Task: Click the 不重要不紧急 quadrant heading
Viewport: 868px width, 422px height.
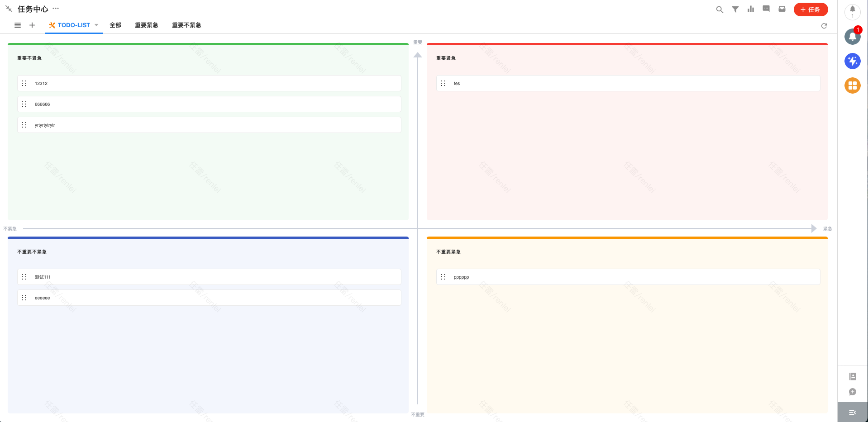Action: click(32, 252)
